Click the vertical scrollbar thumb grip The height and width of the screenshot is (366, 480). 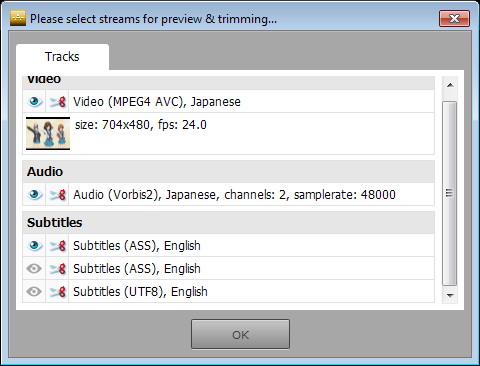coord(450,193)
